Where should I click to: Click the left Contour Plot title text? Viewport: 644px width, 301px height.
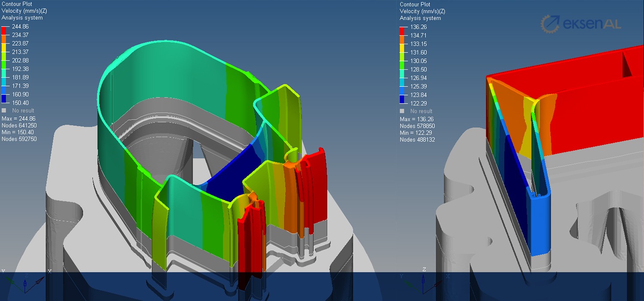click(x=17, y=4)
